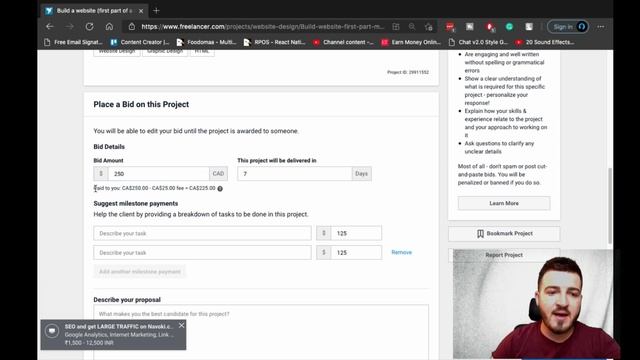Click Remove link for second milestone
The width and height of the screenshot is (640, 360).
click(402, 252)
